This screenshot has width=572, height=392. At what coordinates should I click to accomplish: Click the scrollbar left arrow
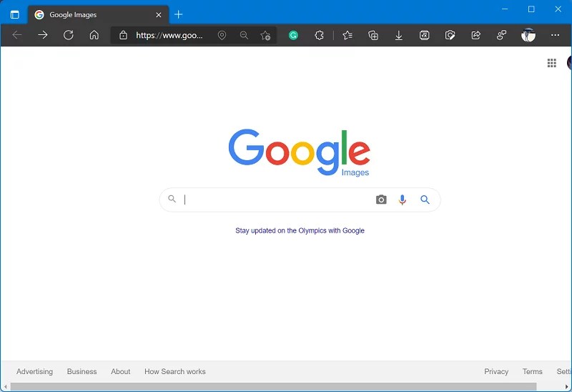[5, 387]
